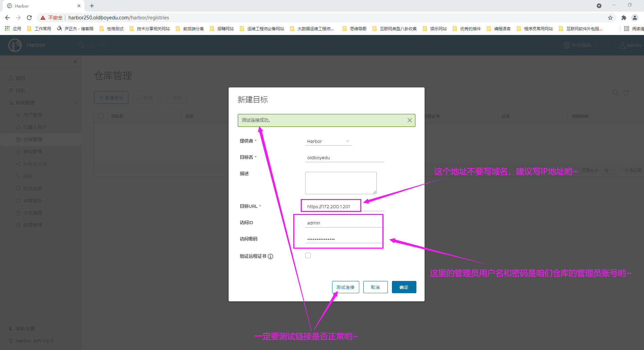The image size is (644, 350).
Task: Open the 编程语言 bookmark folder
Action: (499, 29)
